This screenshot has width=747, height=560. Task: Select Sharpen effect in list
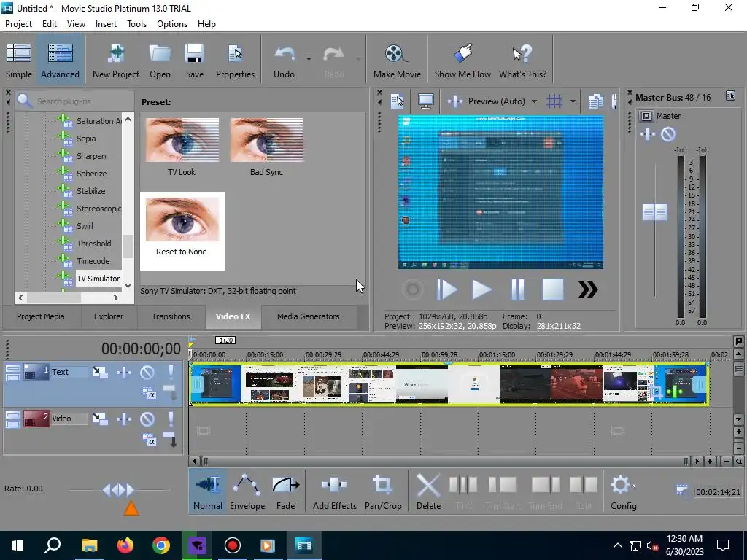coord(91,156)
